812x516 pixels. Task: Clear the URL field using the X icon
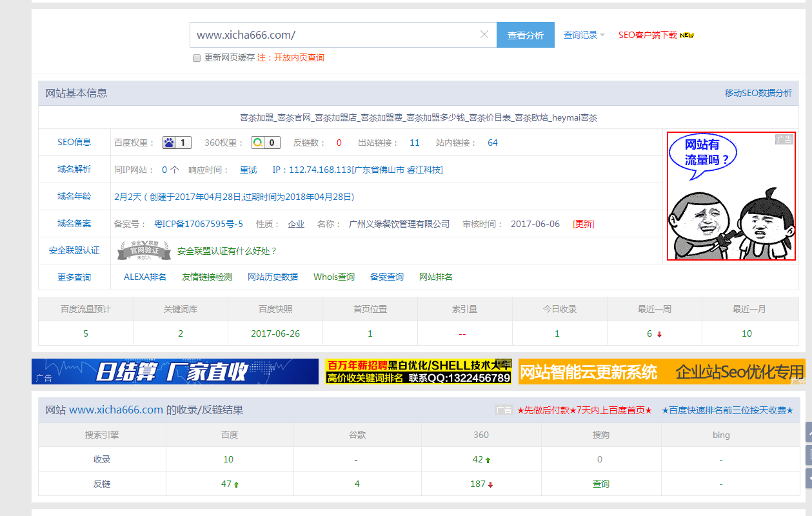(484, 34)
